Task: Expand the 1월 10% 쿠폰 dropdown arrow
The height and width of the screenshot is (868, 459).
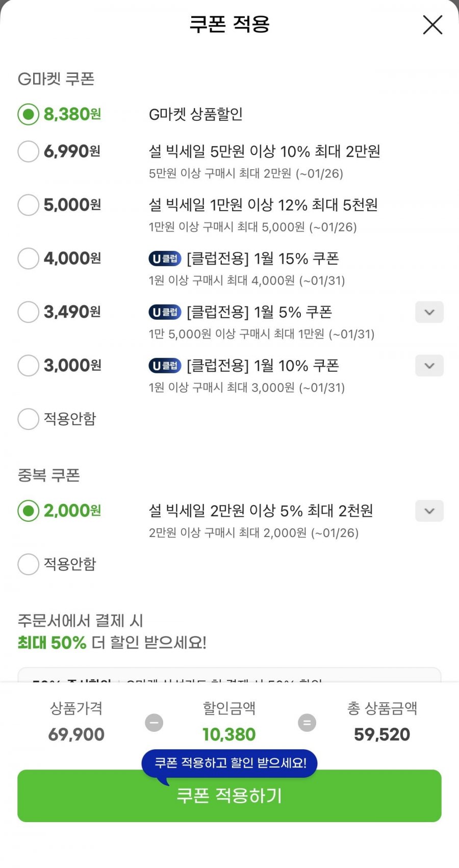Action: click(x=429, y=366)
